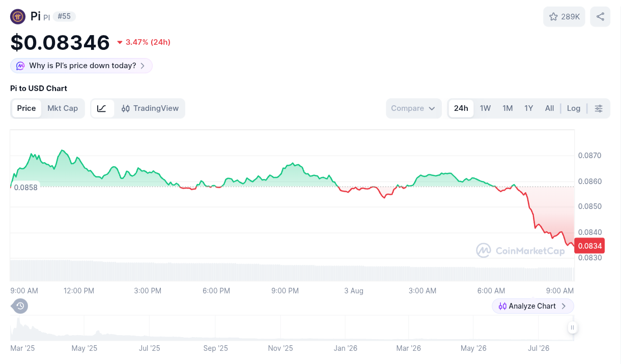Select 1M time range

(507, 108)
